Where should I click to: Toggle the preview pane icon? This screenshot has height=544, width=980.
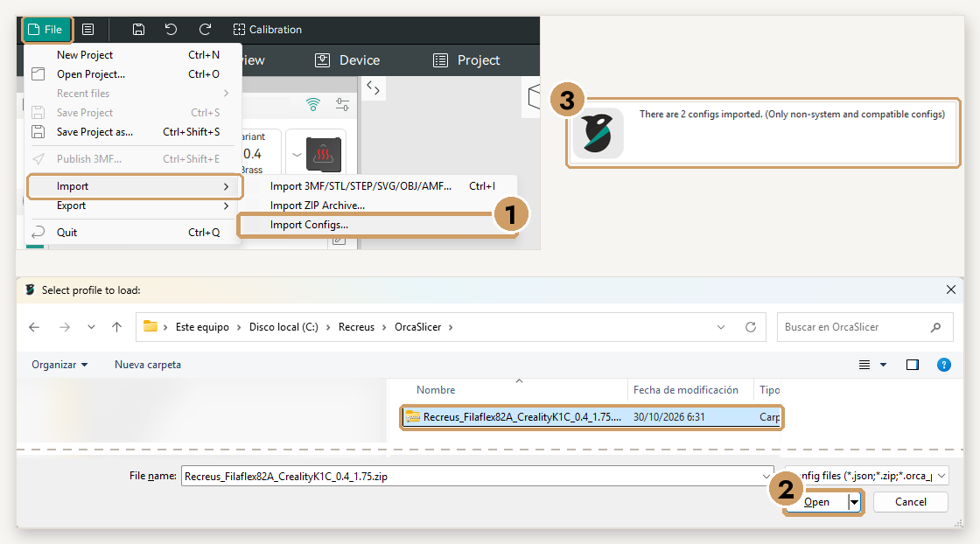tap(913, 365)
